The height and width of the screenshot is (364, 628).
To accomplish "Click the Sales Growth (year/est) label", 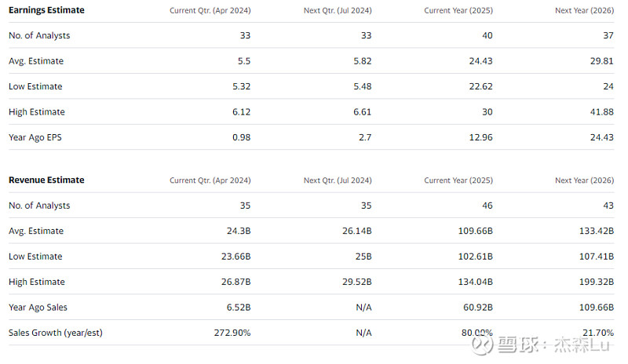I will pyautogui.click(x=56, y=333).
